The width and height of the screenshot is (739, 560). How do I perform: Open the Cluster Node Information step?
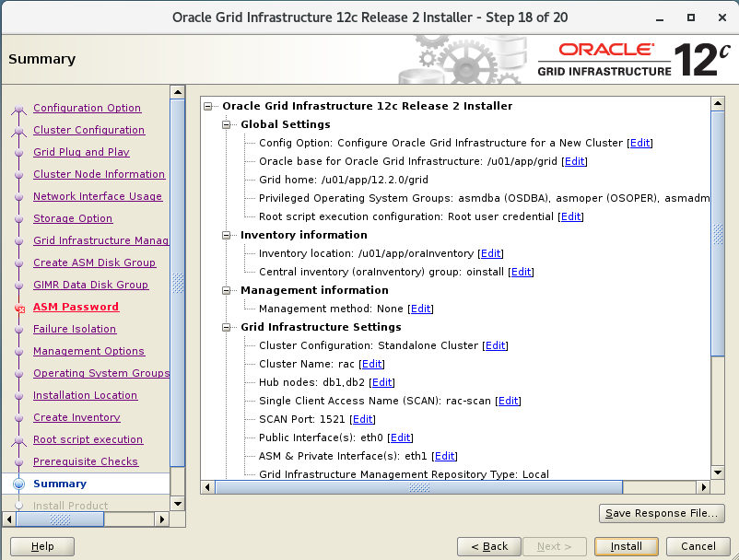[x=99, y=174]
